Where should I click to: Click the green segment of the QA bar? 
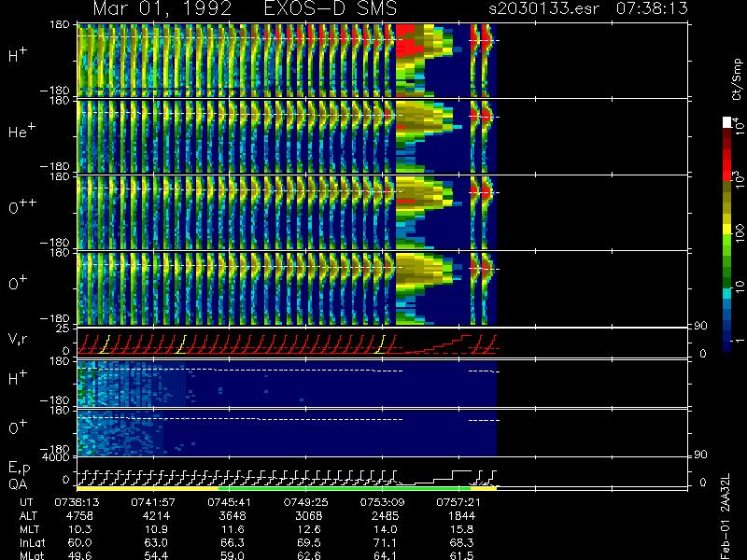[345, 488]
